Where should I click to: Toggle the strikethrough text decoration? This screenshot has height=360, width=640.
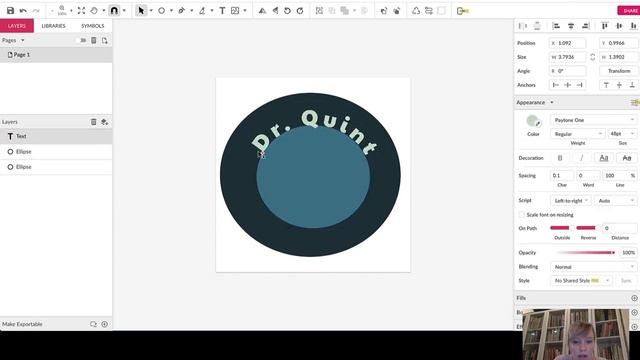pos(627,158)
